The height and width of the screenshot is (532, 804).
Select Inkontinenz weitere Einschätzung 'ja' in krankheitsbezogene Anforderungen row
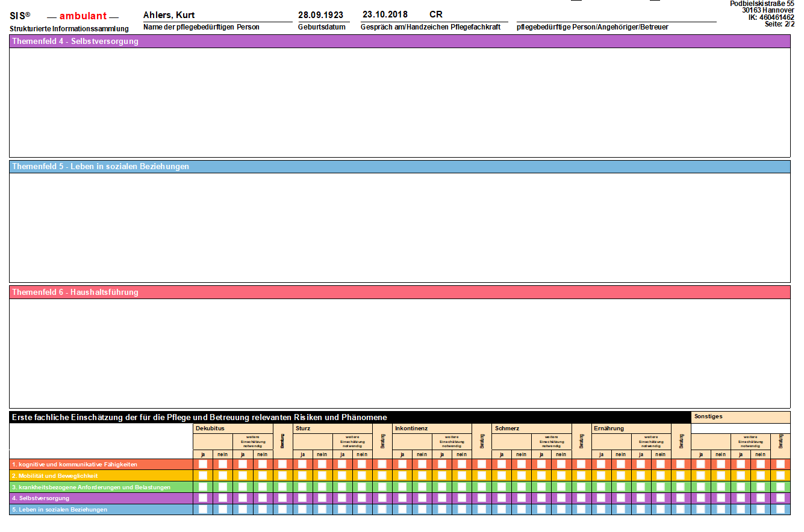tap(442, 487)
